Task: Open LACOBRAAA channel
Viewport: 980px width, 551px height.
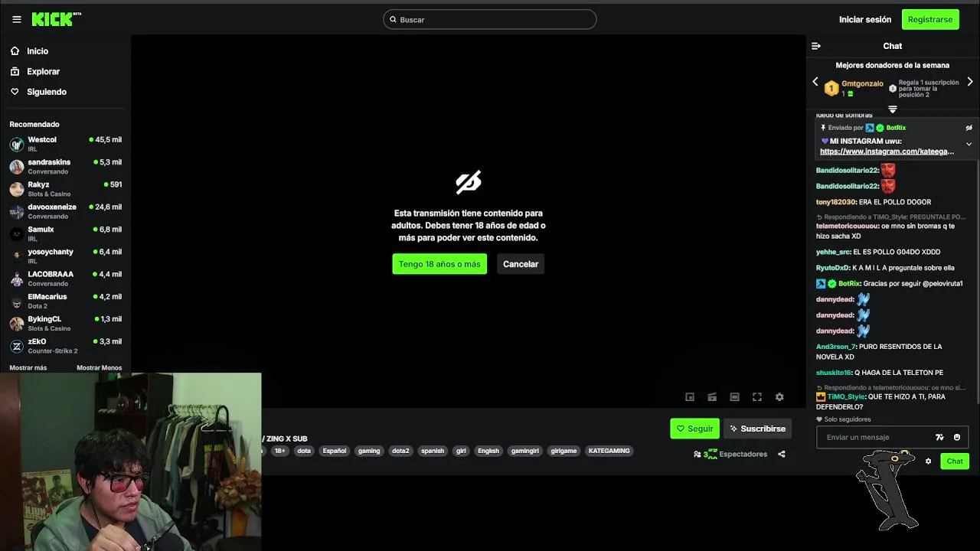Action: pyautogui.click(x=65, y=279)
